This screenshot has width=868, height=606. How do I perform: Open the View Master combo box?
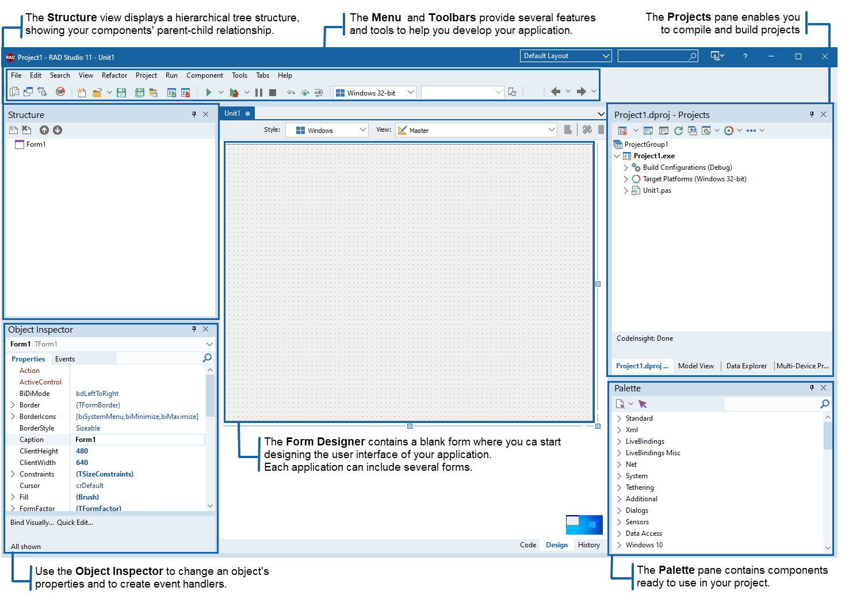[x=476, y=130]
